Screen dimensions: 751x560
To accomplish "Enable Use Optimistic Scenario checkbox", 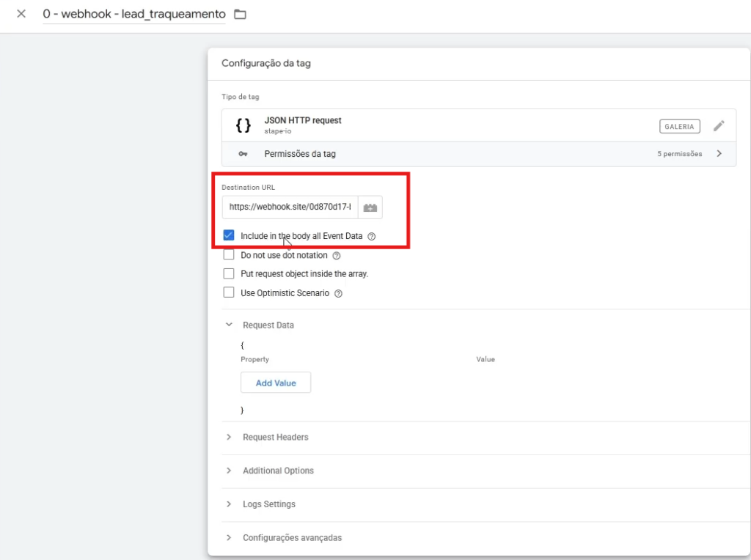I will [229, 293].
